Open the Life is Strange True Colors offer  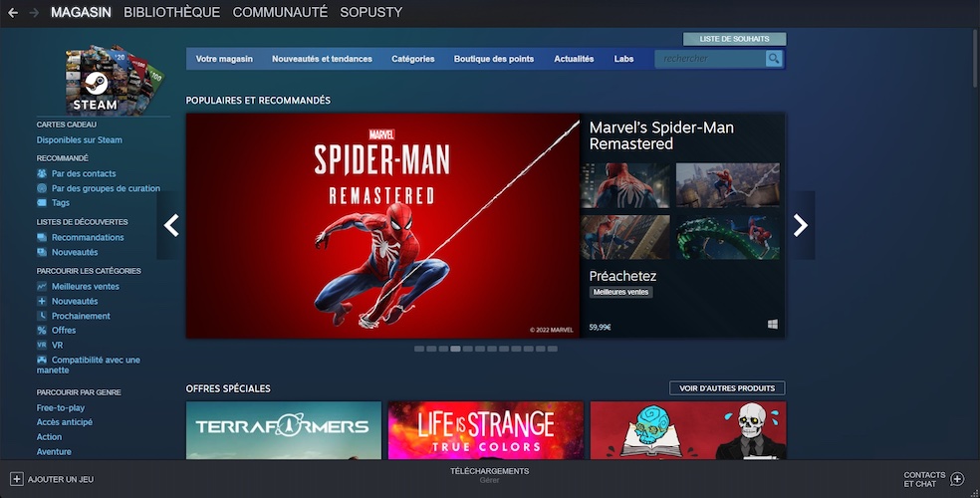point(485,429)
